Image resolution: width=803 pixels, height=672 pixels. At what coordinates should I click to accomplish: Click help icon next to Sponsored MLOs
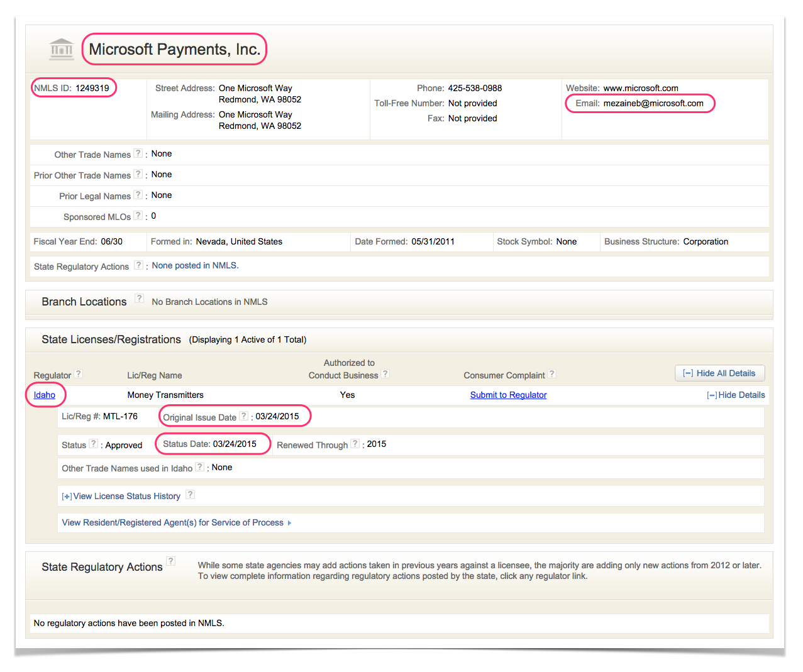tap(138, 216)
